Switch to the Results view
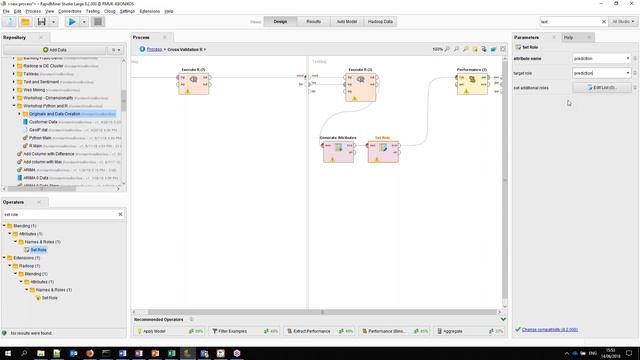This screenshot has height=360, width=640. 313,22
